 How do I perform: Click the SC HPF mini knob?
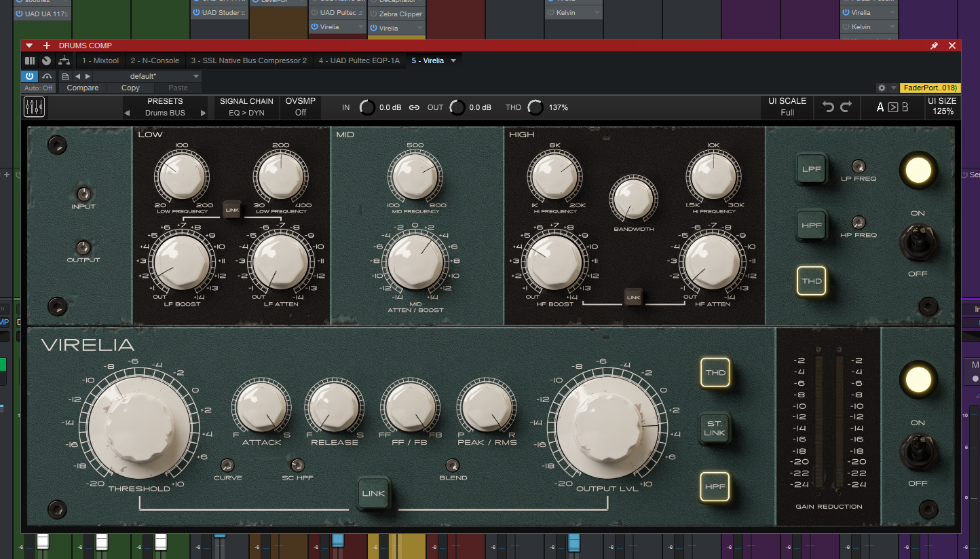tap(297, 465)
